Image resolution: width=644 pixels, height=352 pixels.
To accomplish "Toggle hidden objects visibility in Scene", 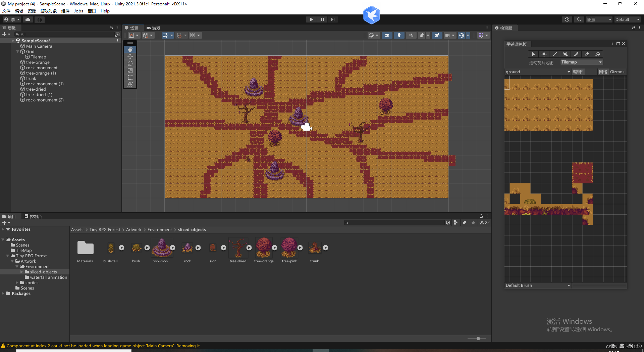I will pyautogui.click(x=437, y=35).
